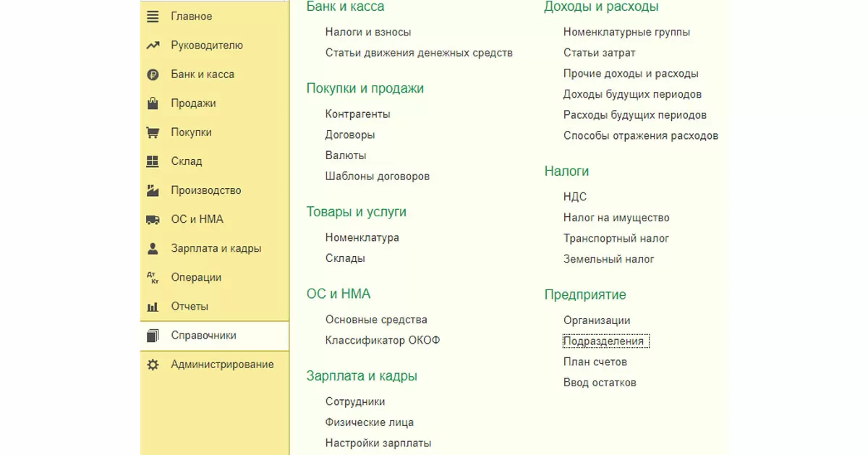This screenshot has height=455, width=868.
Task: Open the Валюты directory
Action: [346, 156]
